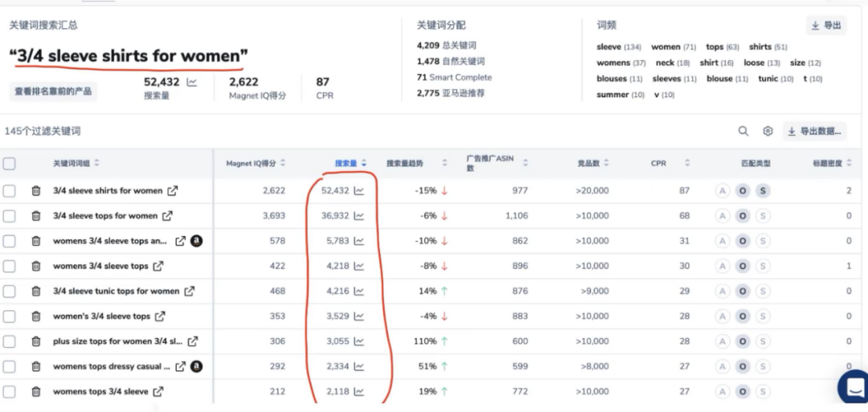Open external link for 3/4 sleeve tunic tops
Screen dimensions: 868x412
pos(190,291)
